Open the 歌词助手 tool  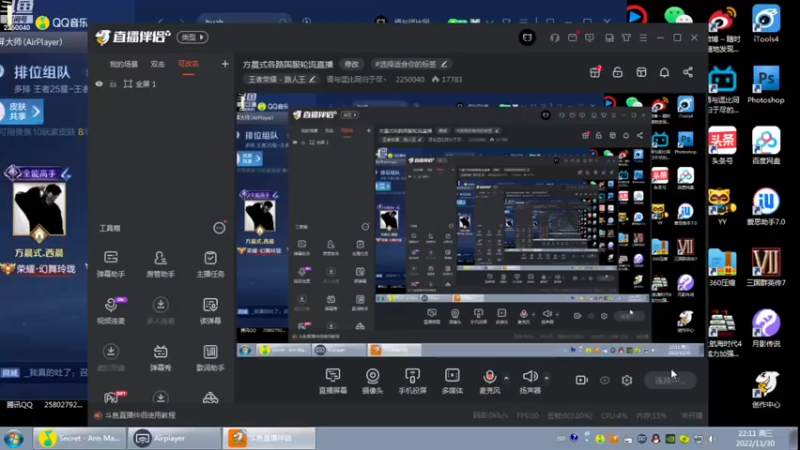(x=210, y=357)
